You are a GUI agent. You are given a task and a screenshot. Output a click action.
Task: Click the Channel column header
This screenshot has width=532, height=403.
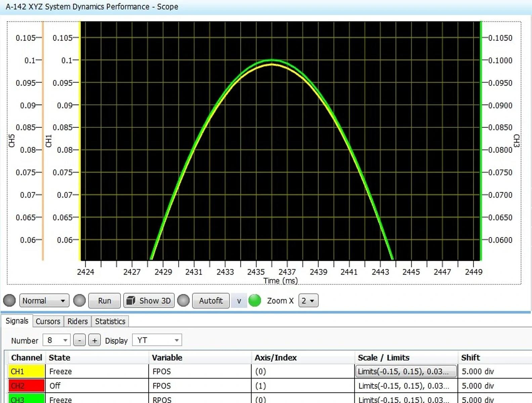pos(27,357)
